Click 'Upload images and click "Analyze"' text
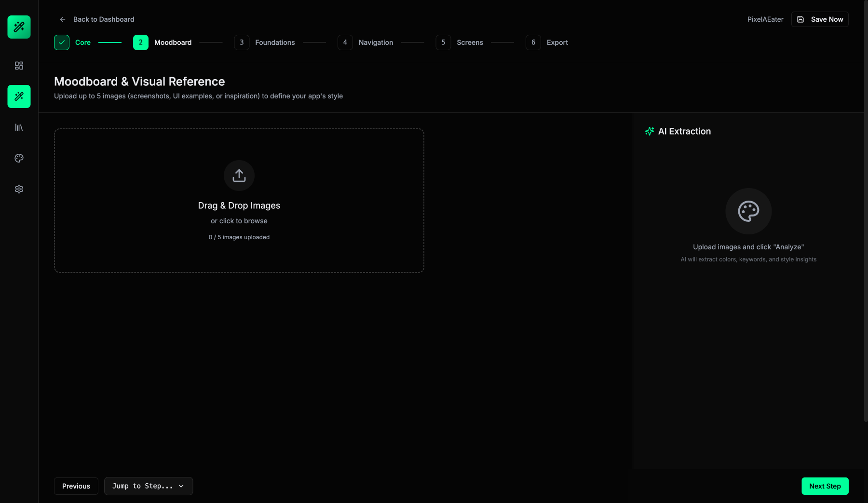868x503 pixels. [x=748, y=247]
